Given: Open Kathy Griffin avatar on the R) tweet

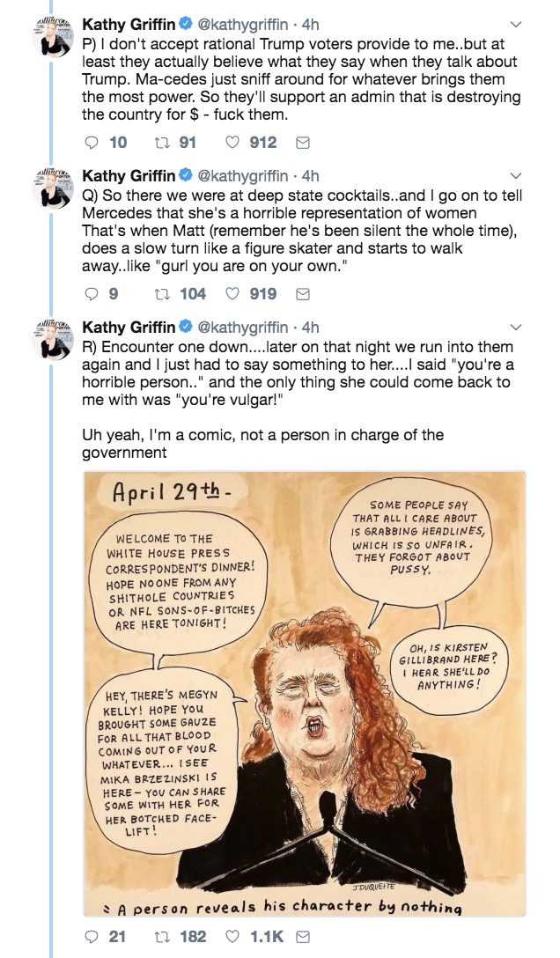Looking at the screenshot, I should point(53,339).
